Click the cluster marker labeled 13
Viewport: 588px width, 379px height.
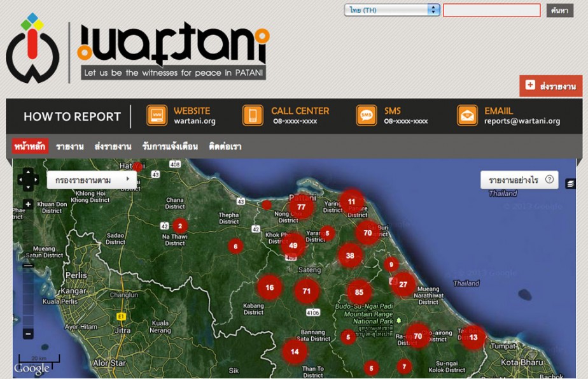[x=473, y=338]
